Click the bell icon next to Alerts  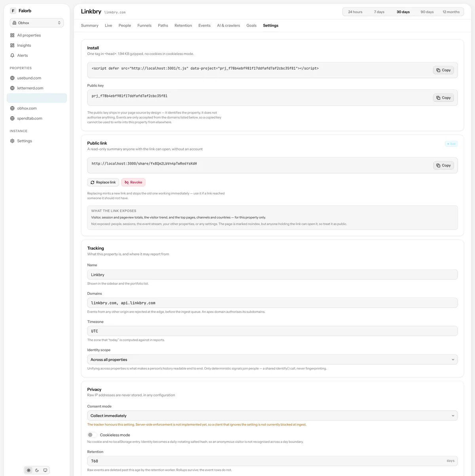click(x=12, y=55)
